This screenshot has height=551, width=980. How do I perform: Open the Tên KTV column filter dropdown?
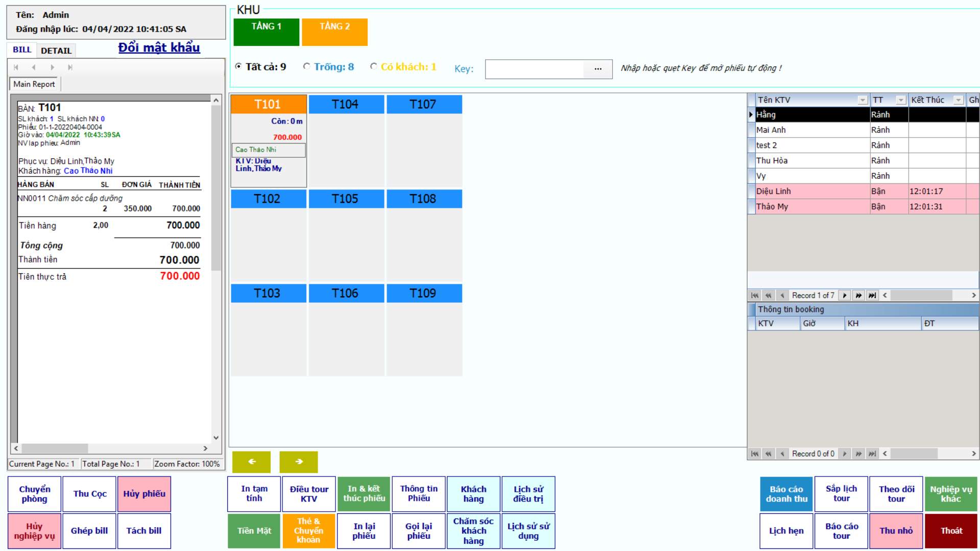[x=862, y=100]
